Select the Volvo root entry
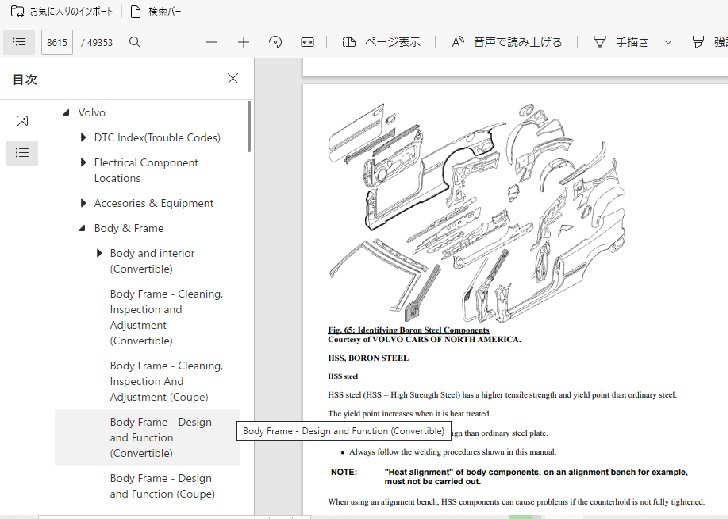The width and height of the screenshot is (728, 519). pyautogui.click(x=92, y=113)
